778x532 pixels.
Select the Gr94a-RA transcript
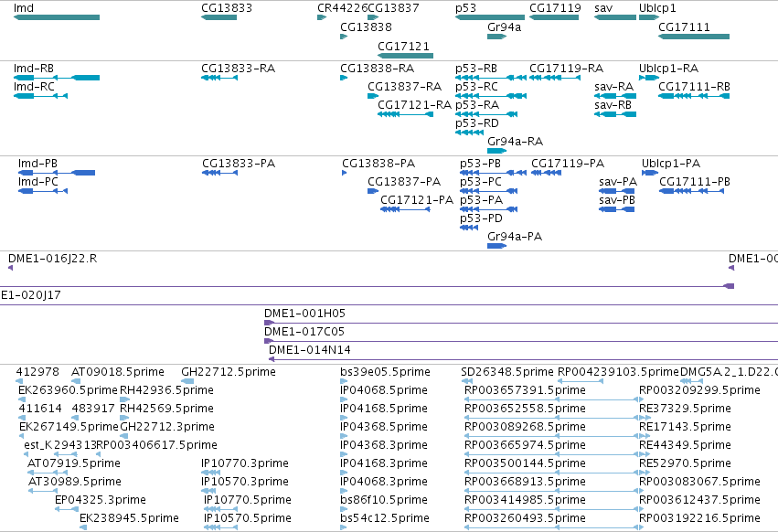click(496, 151)
